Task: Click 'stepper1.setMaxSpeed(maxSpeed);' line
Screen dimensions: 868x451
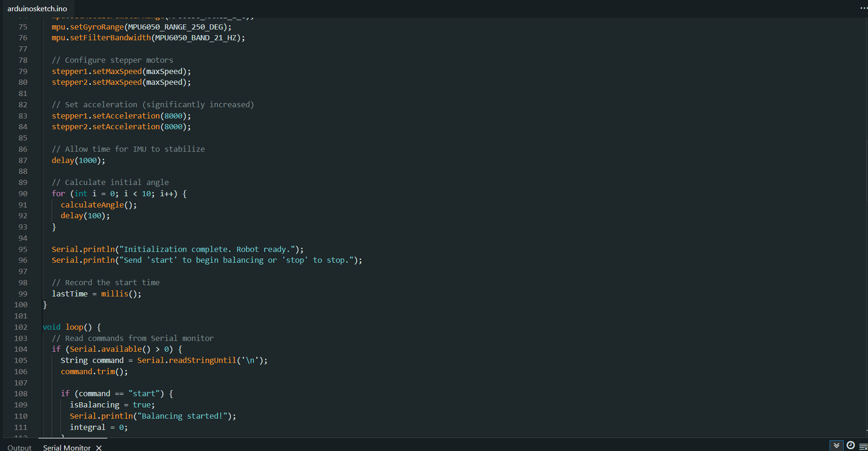Action: pos(121,71)
